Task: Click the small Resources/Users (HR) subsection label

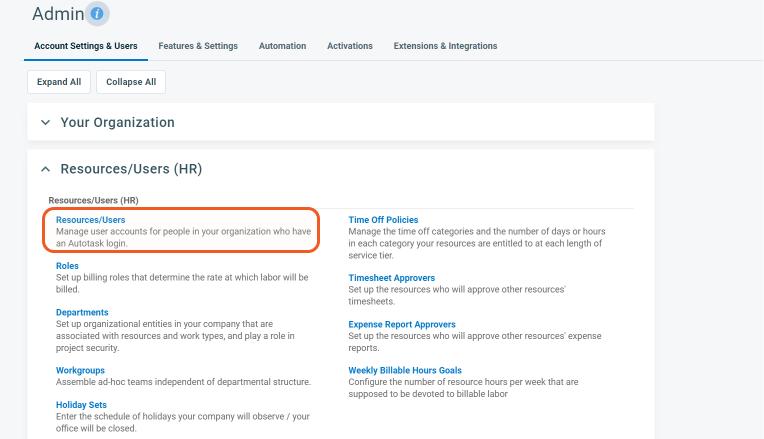Action: click(x=94, y=200)
